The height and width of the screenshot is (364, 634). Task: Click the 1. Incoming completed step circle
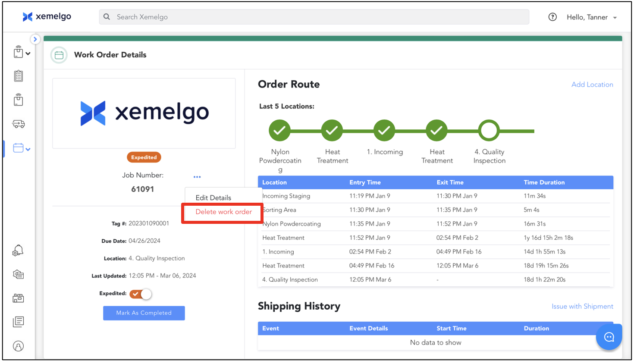click(x=384, y=130)
